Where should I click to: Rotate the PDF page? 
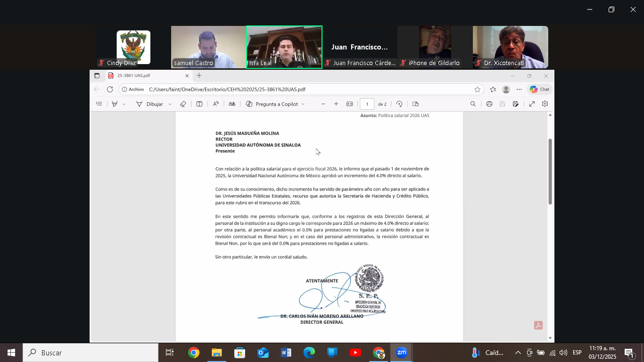[x=399, y=104]
